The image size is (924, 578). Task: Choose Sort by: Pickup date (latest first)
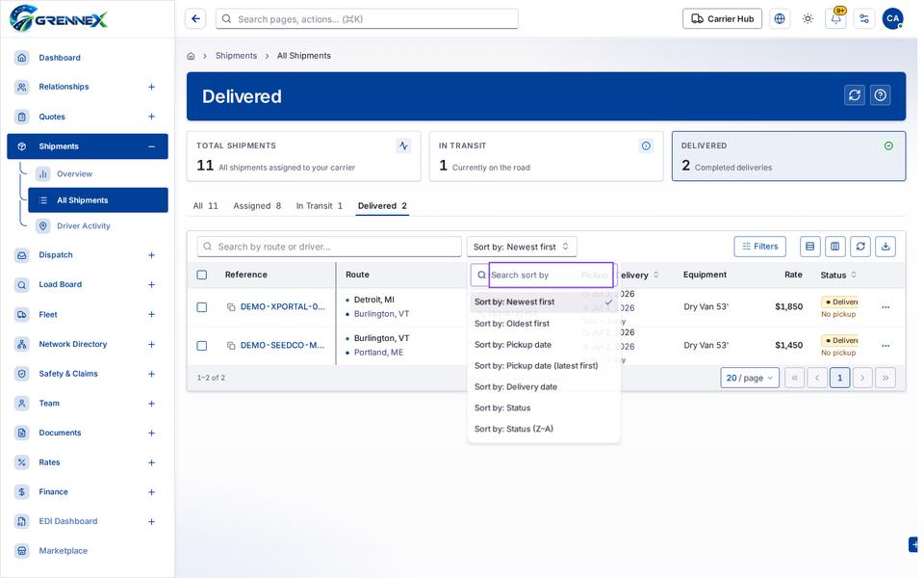click(x=544, y=366)
